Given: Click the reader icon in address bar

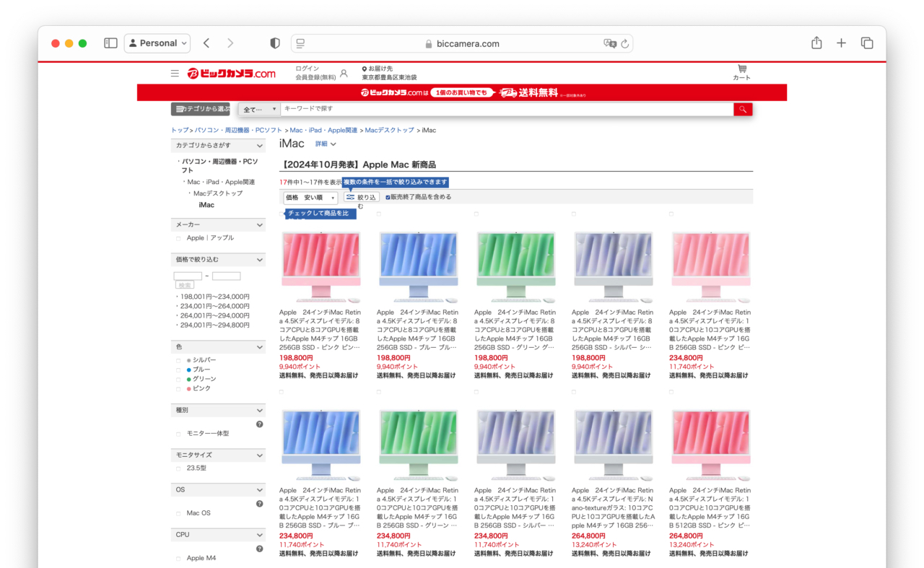Looking at the screenshot, I should tap(300, 43).
